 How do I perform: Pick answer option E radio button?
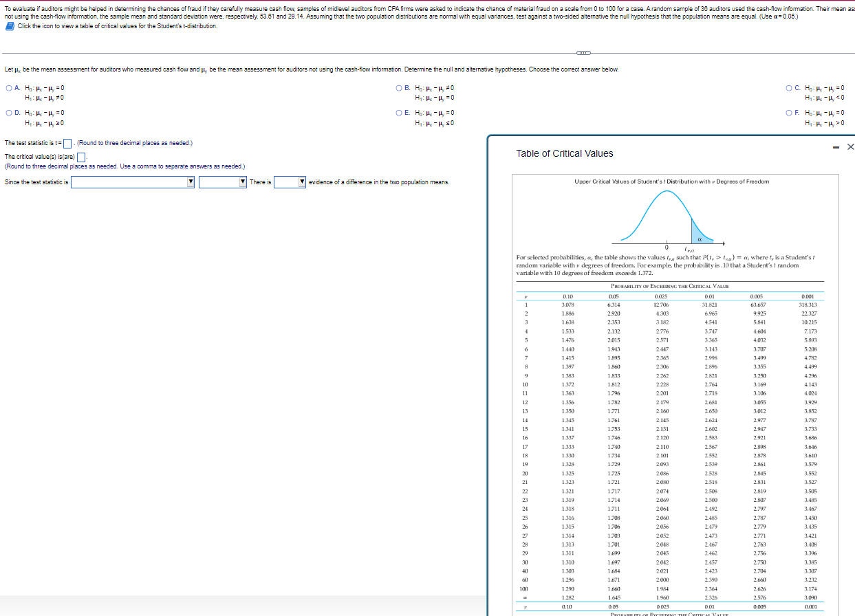pyautogui.click(x=399, y=113)
